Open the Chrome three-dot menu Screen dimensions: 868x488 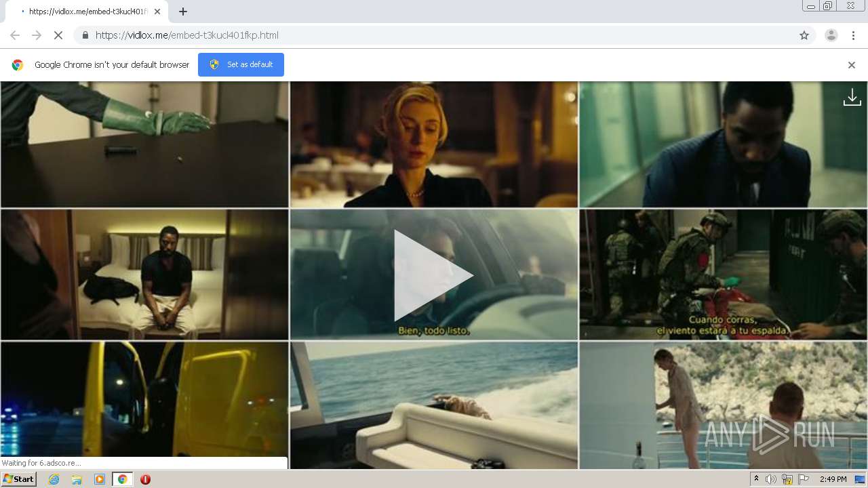(853, 35)
